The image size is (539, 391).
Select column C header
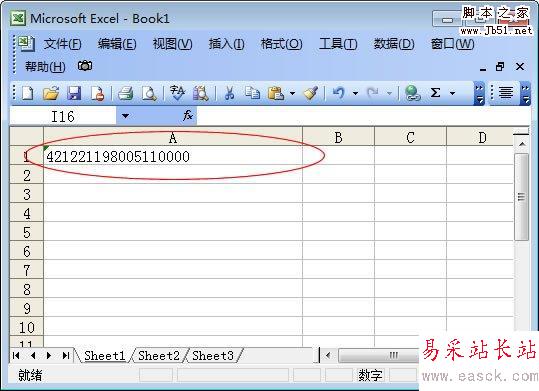(x=410, y=137)
